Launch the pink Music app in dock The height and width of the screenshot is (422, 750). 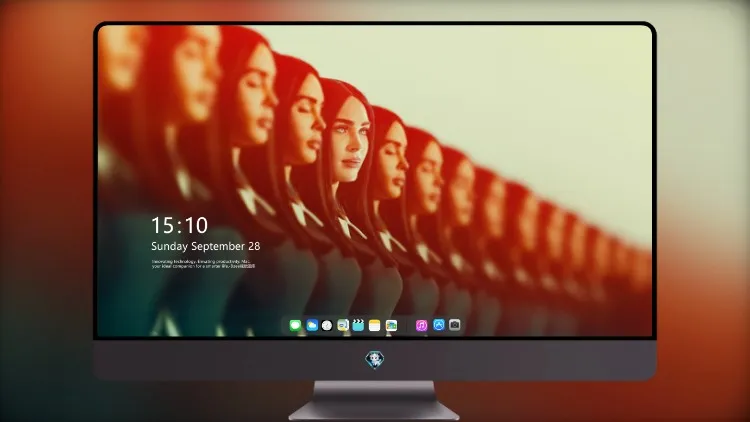[x=421, y=325]
